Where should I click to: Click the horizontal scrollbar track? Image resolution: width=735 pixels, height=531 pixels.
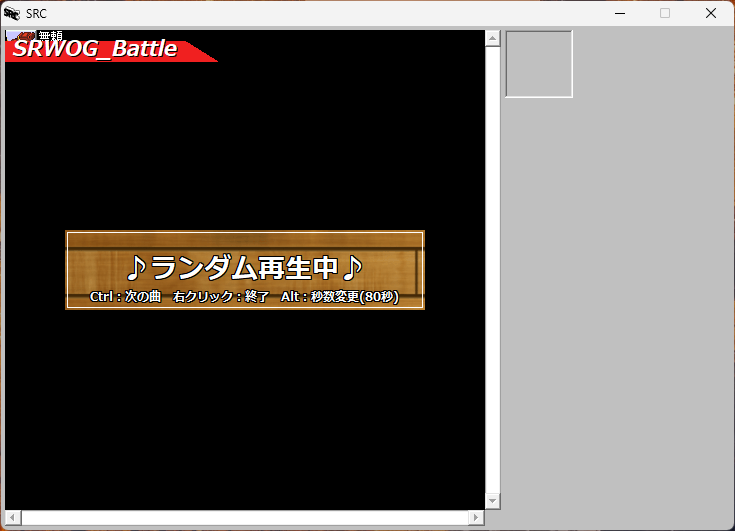coord(244,517)
